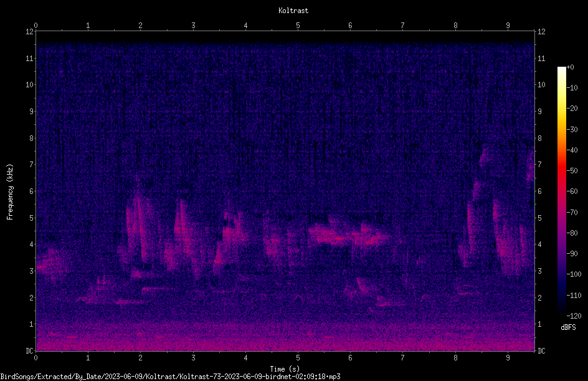Click the file path text ending birdnet-02:09:18.mp3
This screenshot has height=381, width=588.
[170, 377]
